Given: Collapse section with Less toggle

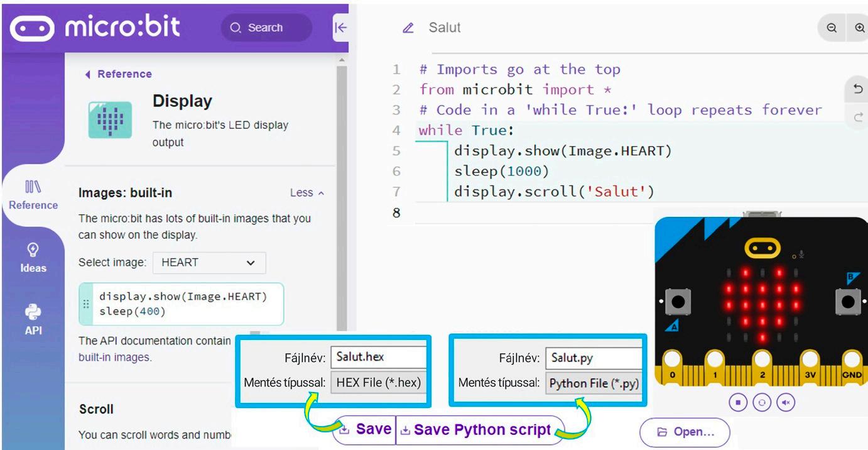Looking at the screenshot, I should [x=307, y=193].
